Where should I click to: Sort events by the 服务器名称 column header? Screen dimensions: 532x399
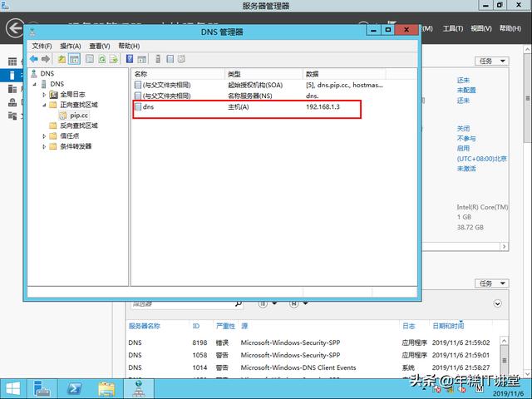pos(144,326)
